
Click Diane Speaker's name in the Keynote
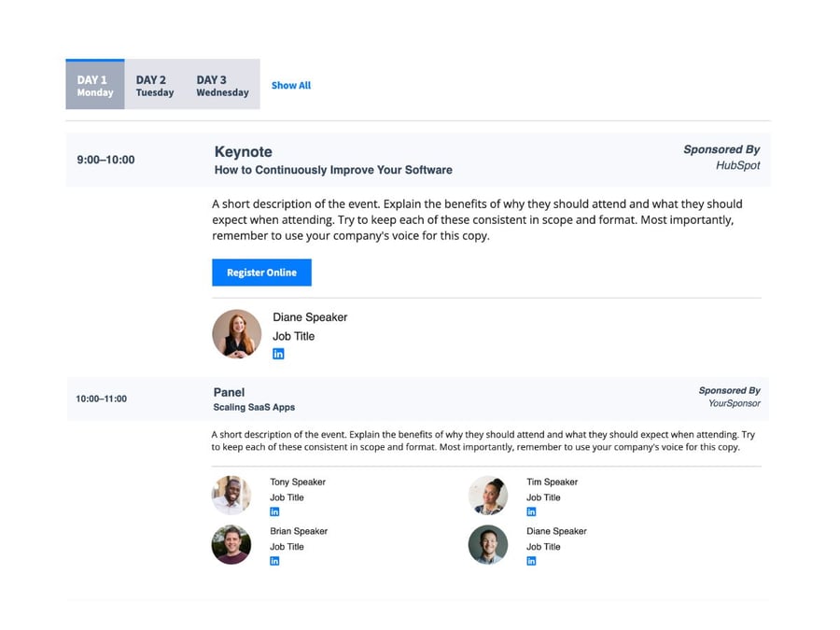click(310, 317)
